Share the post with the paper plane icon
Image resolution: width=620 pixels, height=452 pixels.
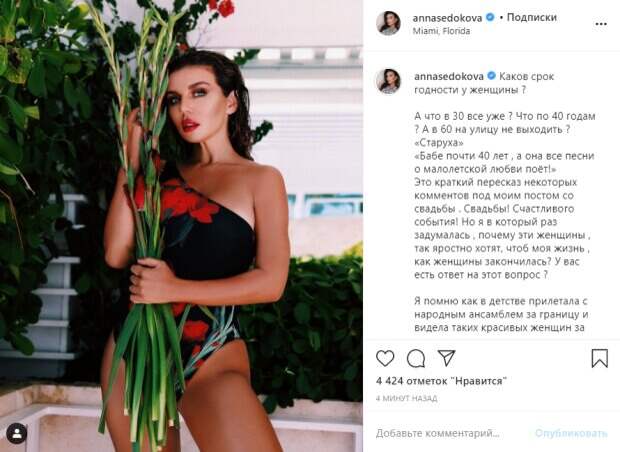coord(446,358)
